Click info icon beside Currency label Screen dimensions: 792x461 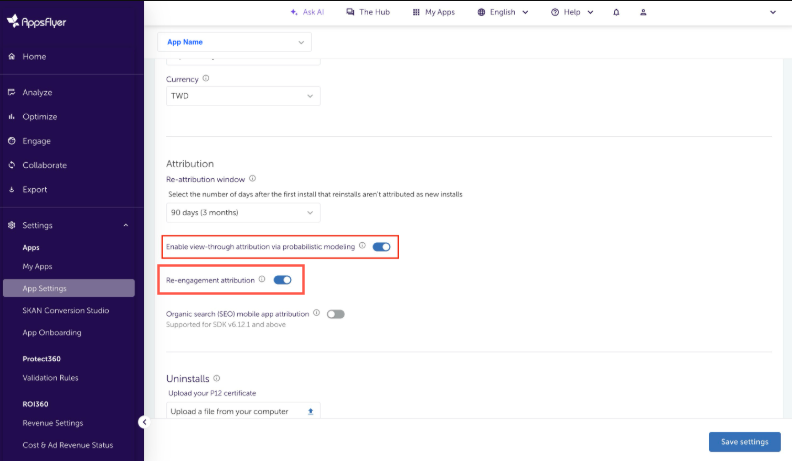point(206,78)
